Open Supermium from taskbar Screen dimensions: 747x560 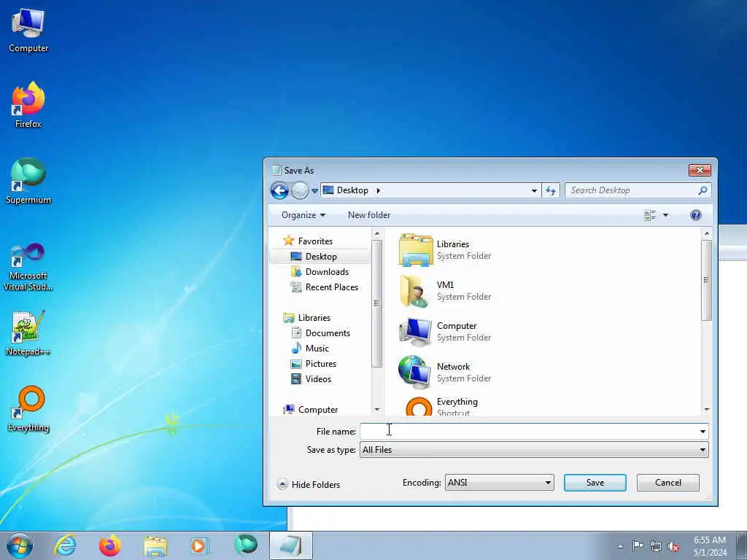[x=245, y=545]
